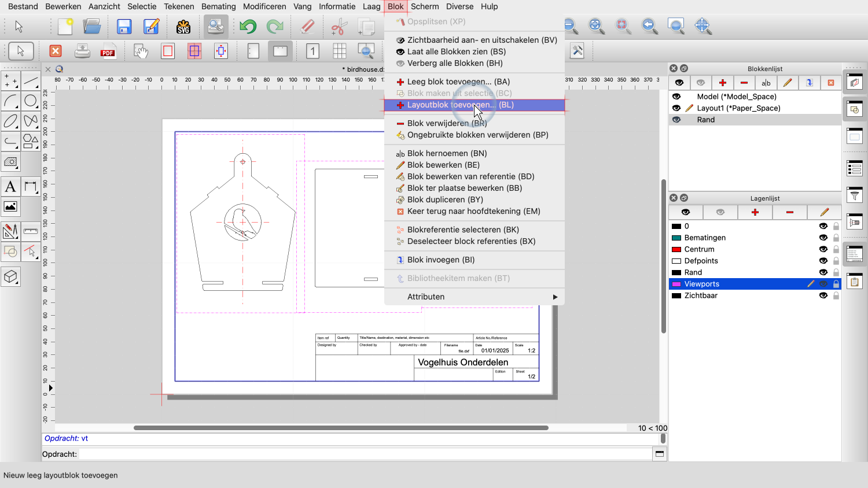Click the undo arrow icon
Viewport: 868px width, 488px height.
click(x=248, y=27)
